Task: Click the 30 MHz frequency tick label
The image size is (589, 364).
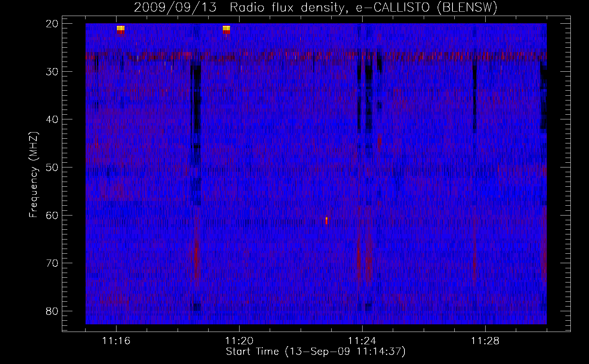Action: (x=52, y=71)
